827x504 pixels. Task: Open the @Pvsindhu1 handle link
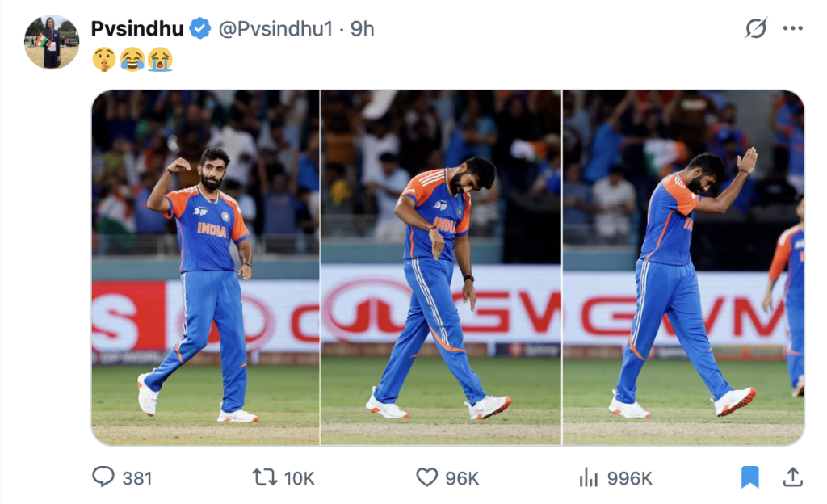tap(275, 29)
